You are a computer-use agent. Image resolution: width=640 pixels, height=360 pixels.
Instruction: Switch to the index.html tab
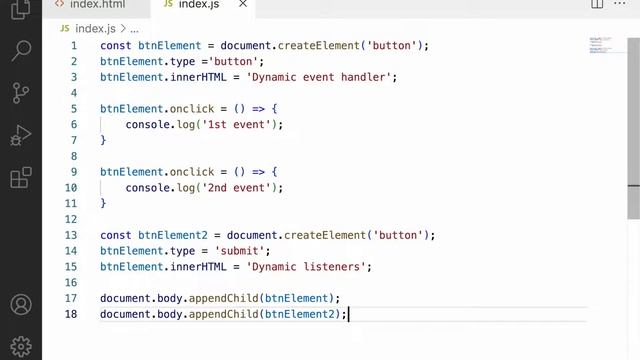pyautogui.click(x=97, y=4)
